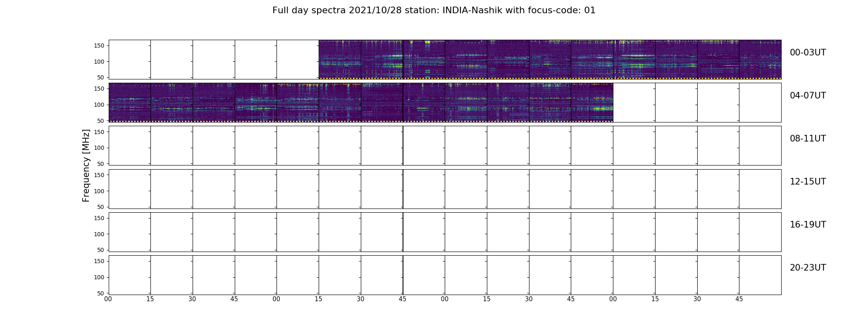868x331 pixels.
Task: Click the 100 tick of the 16-19UT row
Action: (99, 234)
